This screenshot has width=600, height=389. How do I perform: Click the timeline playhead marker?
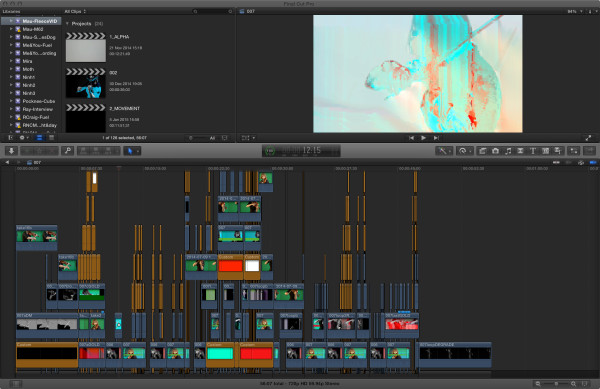(119, 168)
